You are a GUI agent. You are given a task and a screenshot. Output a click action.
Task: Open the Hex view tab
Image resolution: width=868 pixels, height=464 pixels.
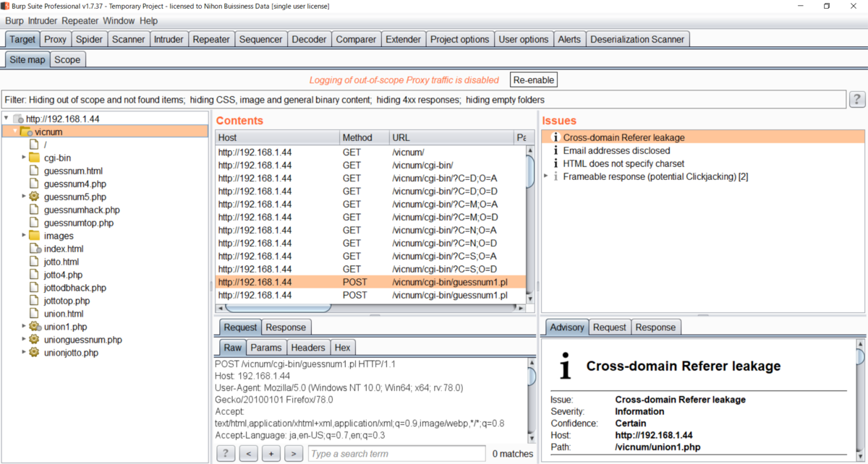tap(342, 348)
